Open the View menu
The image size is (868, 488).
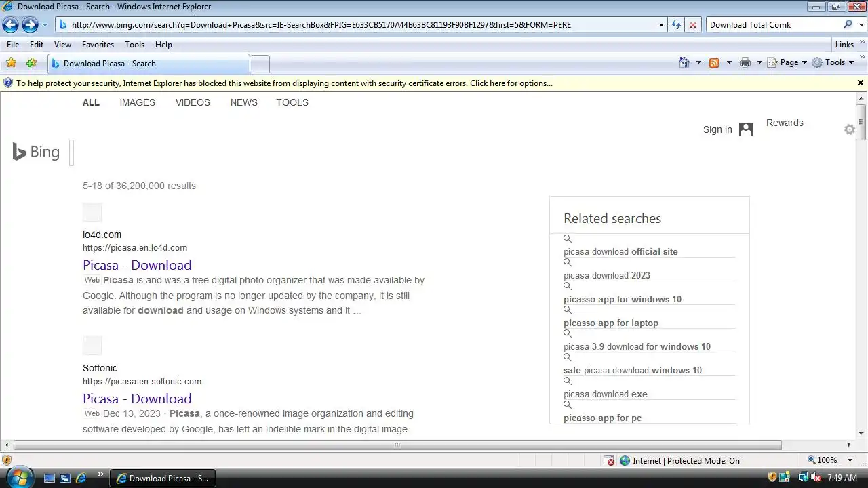[x=62, y=45]
